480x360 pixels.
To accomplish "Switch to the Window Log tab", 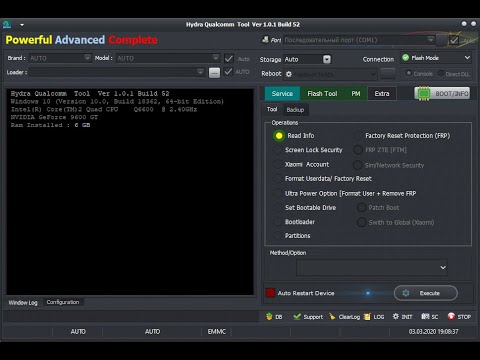I will tap(23, 303).
